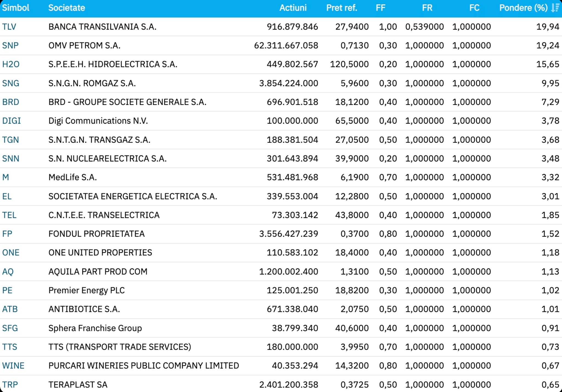The width and height of the screenshot is (562, 392).
Task: Open the TTS symbol link
Action: point(10,347)
